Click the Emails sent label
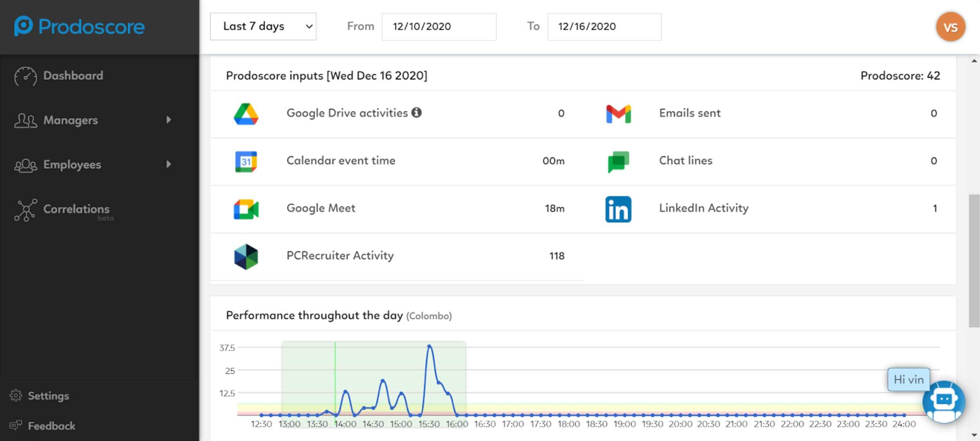Viewport: 980px width, 441px height. pyautogui.click(x=690, y=113)
